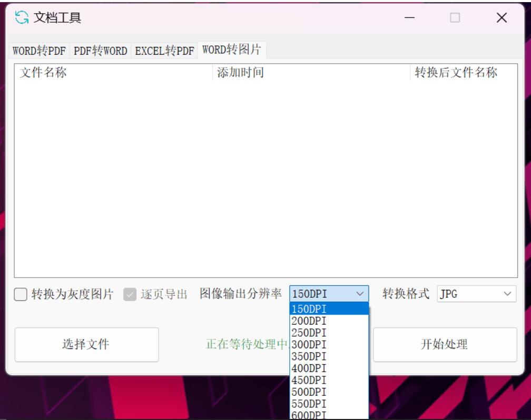Choose 150DPI in the dropdown list

click(329, 309)
